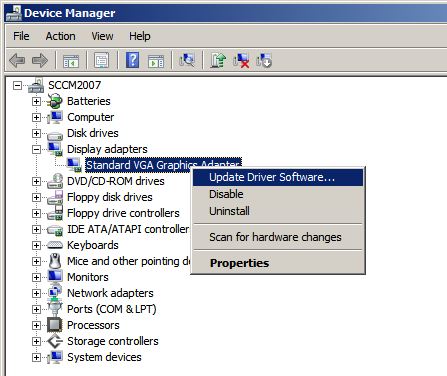Select the Display adapters label
447x376 pixels.
tap(107, 149)
